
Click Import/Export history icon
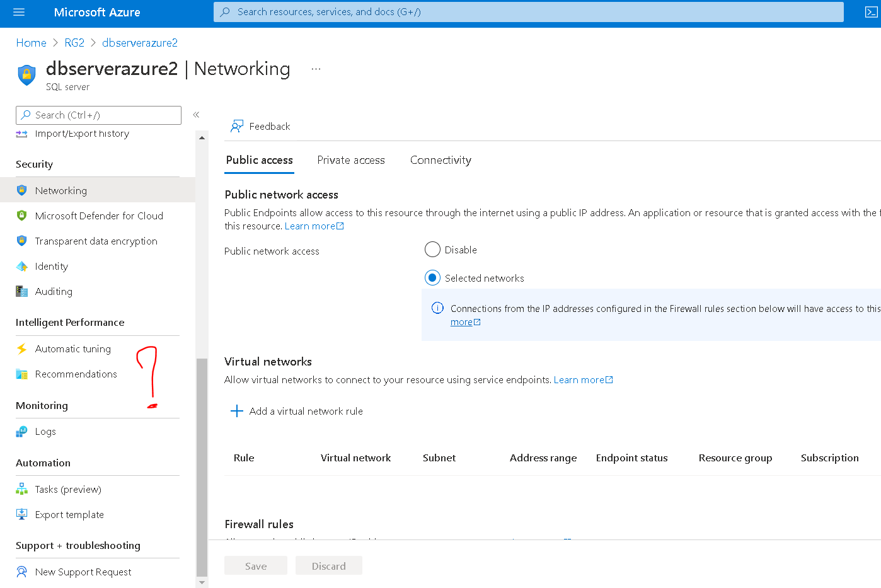pyautogui.click(x=22, y=134)
